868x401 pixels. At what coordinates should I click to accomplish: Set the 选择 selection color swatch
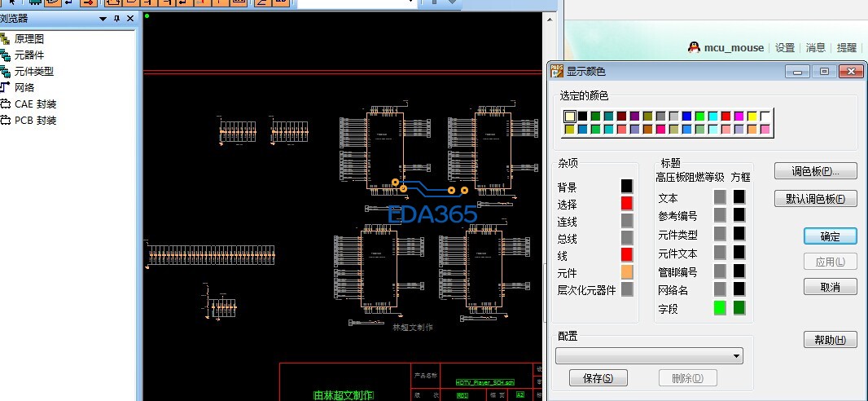[x=627, y=203]
